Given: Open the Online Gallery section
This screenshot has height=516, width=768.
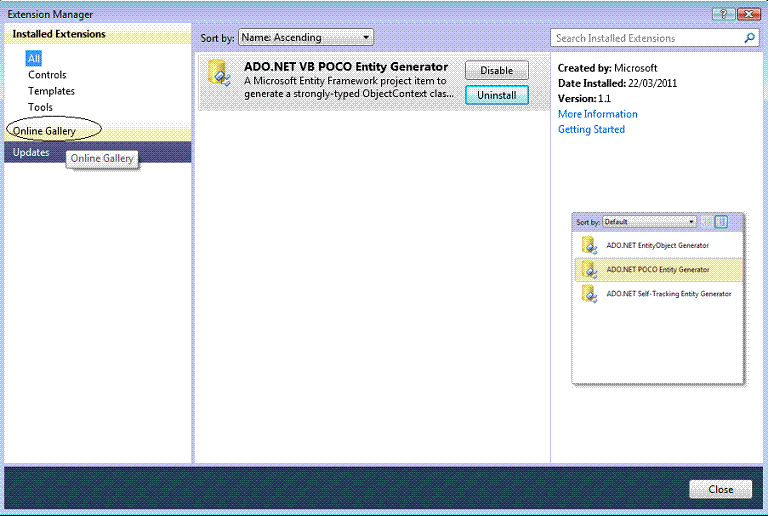Looking at the screenshot, I should click(x=97, y=131).
